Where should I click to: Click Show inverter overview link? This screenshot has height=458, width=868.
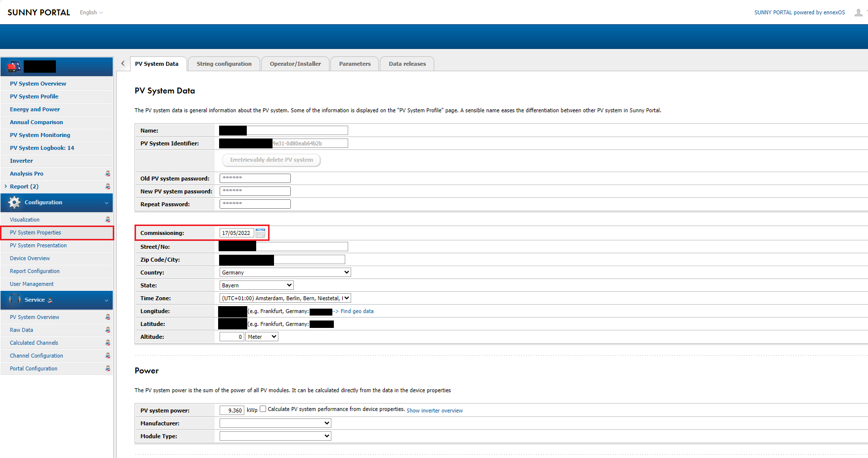434,411
